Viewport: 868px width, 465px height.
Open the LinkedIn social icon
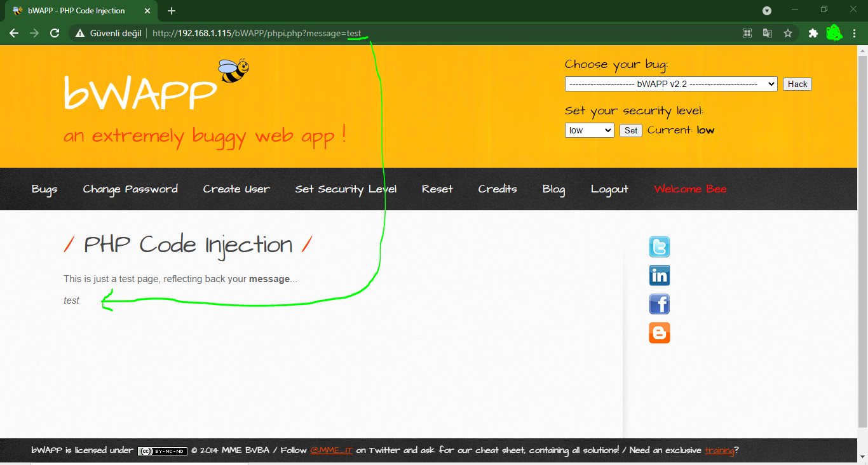[x=659, y=276]
